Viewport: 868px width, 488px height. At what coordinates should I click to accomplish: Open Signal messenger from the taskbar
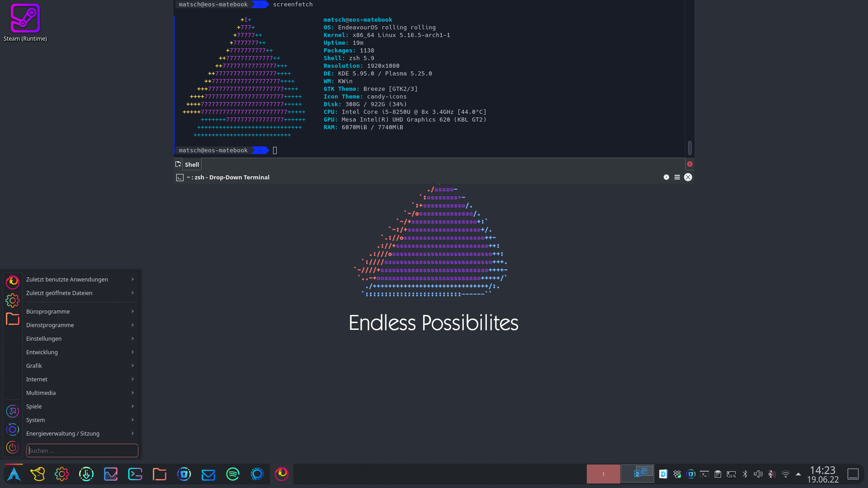click(257, 474)
